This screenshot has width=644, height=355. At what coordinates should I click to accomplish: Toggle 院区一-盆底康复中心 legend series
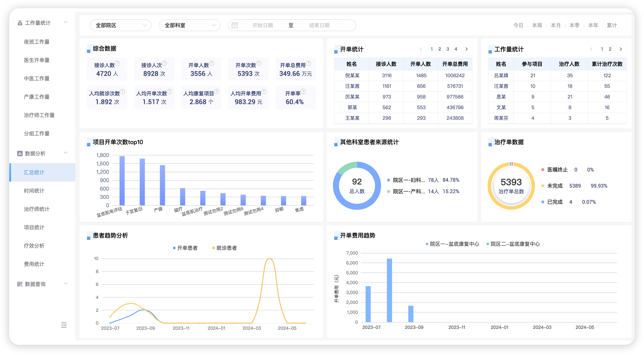click(x=452, y=244)
